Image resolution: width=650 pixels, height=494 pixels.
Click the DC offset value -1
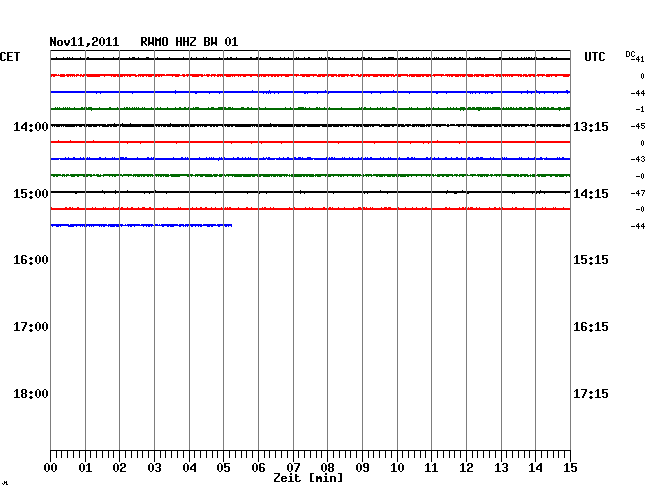click(640, 109)
